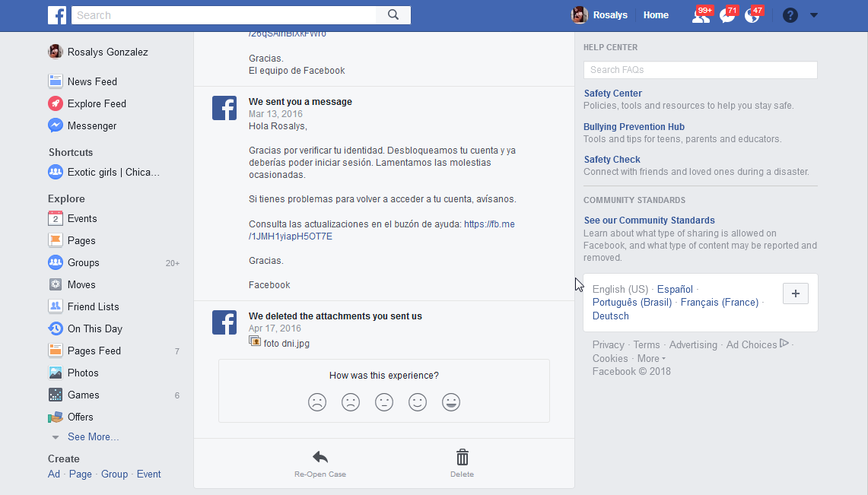Click the Explore Feed rocket icon

point(56,103)
